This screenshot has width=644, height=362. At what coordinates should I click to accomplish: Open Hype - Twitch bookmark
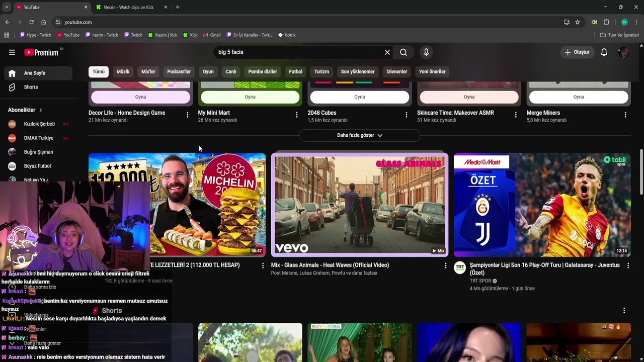pyautogui.click(x=35, y=35)
